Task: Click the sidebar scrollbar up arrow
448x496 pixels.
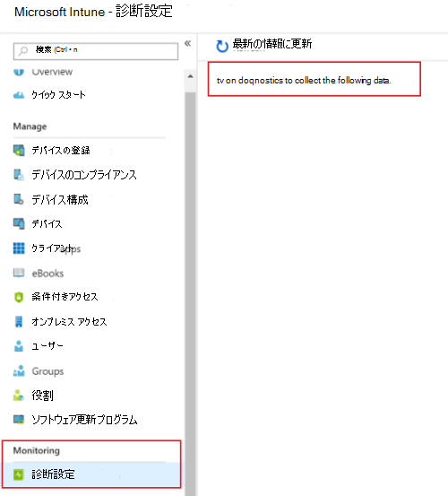Action: [x=190, y=76]
